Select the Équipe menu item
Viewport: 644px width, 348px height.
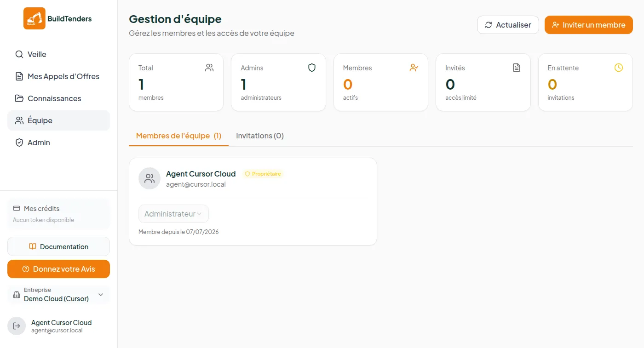click(58, 120)
